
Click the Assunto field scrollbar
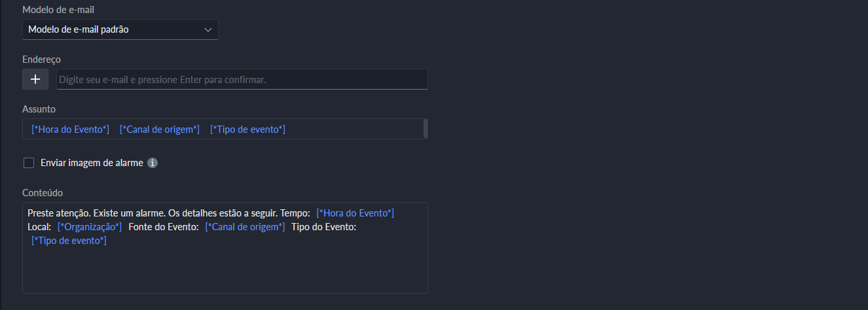[425, 129]
